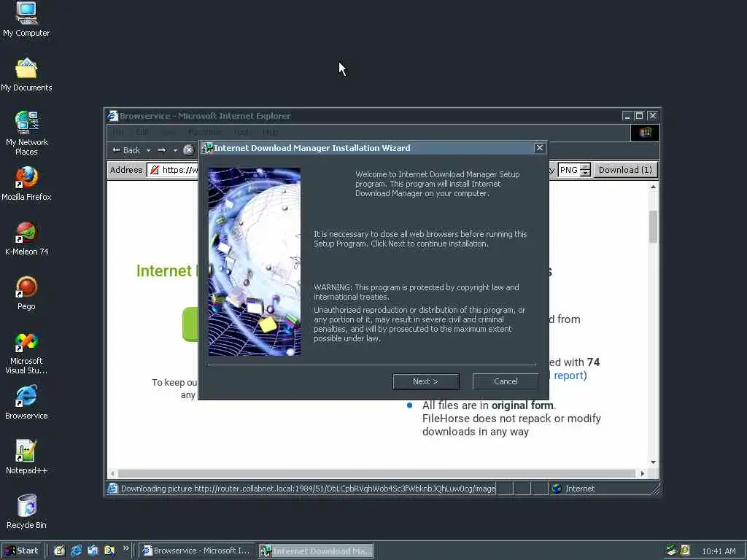
Task: Click the IE window title bar icon
Action: coord(113,116)
